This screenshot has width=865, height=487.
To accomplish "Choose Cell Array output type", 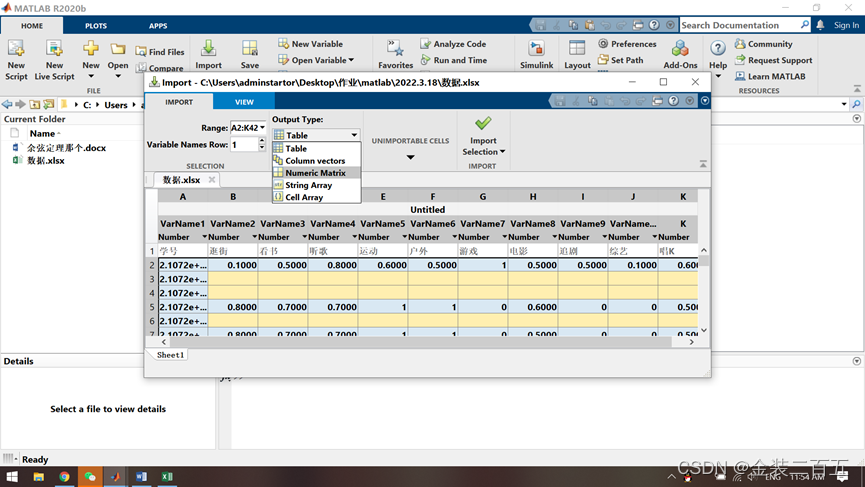I will [317, 197].
